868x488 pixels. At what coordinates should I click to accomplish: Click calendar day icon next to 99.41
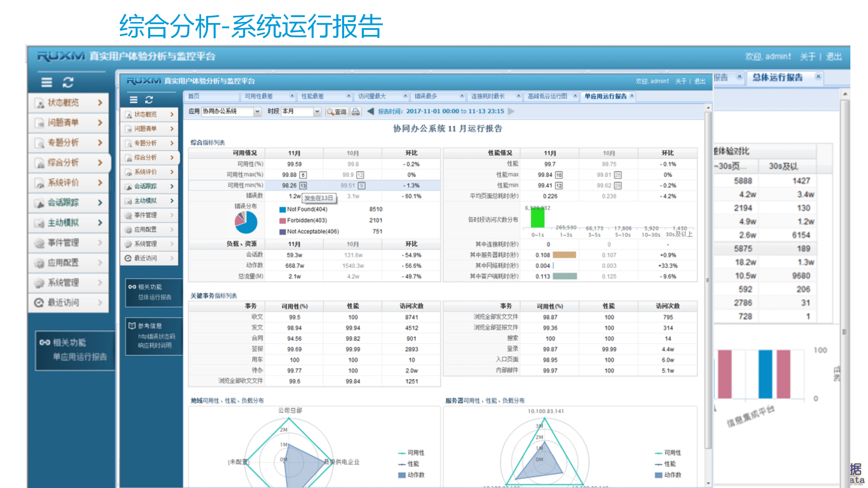(559, 186)
